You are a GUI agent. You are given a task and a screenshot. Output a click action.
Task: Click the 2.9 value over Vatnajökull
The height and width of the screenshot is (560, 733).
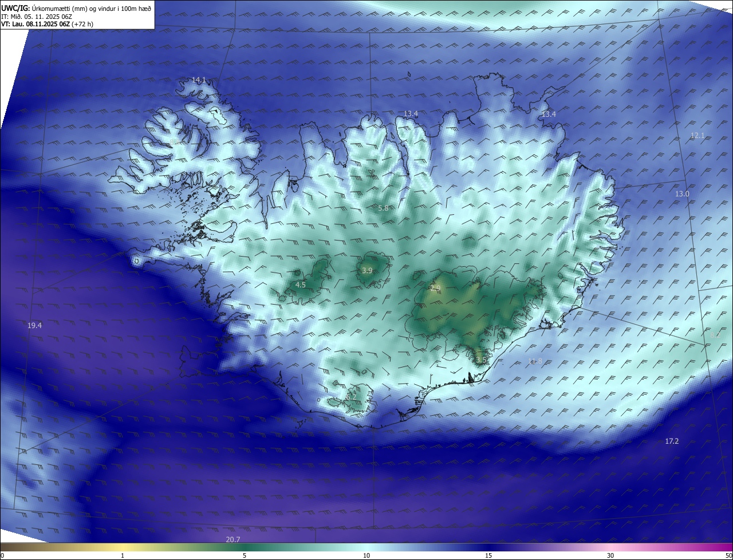(435, 289)
